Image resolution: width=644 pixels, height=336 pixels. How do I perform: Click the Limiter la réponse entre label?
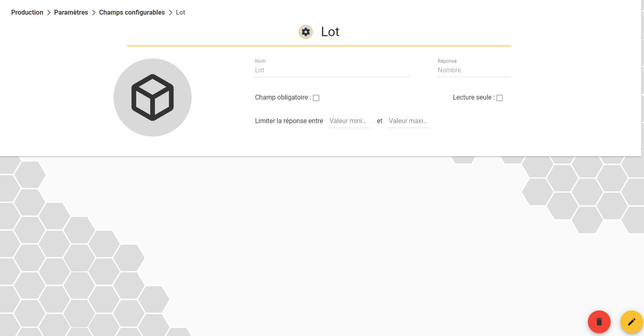[289, 121]
